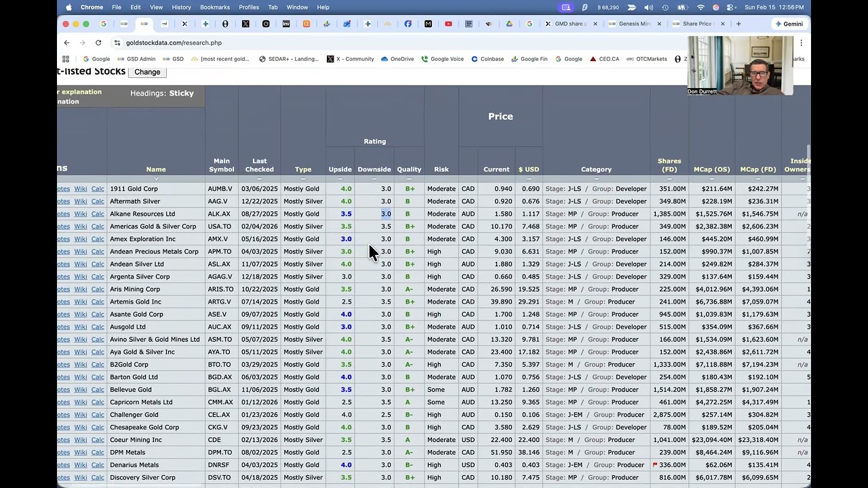Open the Google Fin bookmark

pos(529,59)
